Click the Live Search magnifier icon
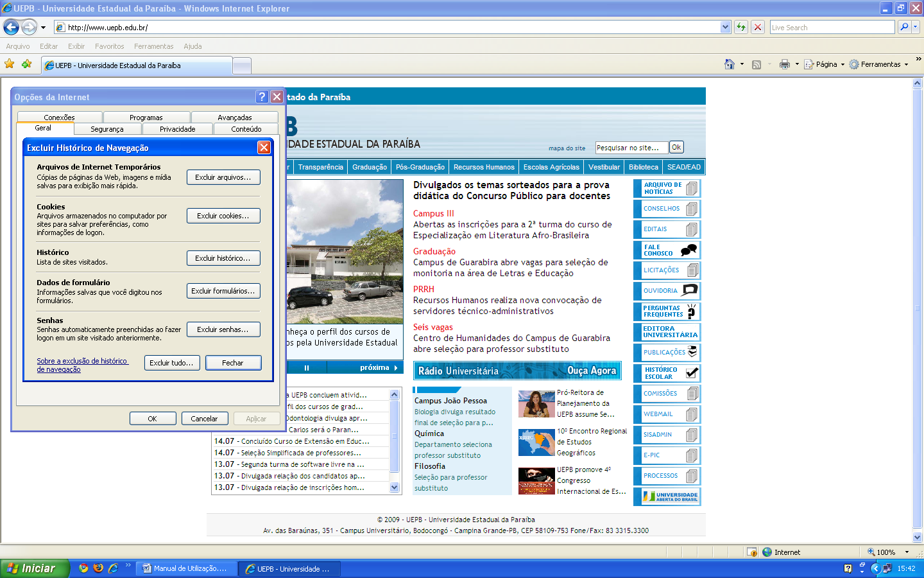 click(904, 27)
